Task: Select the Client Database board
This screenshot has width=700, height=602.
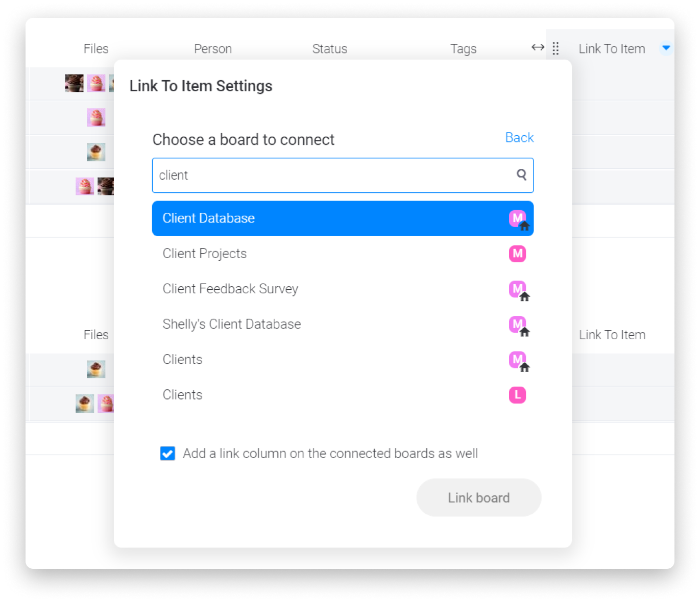Action: (x=343, y=218)
